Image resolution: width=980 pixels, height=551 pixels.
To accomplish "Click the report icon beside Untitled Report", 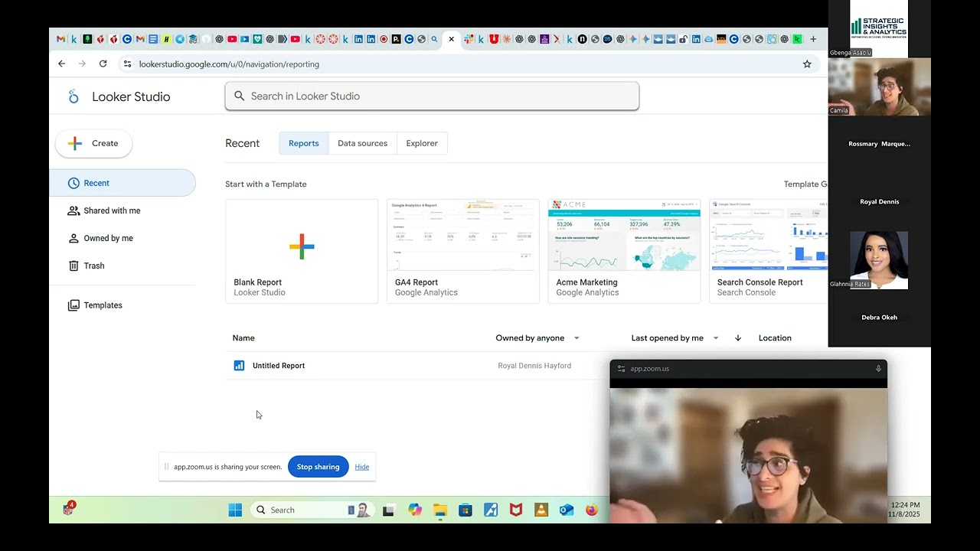I will (x=239, y=366).
